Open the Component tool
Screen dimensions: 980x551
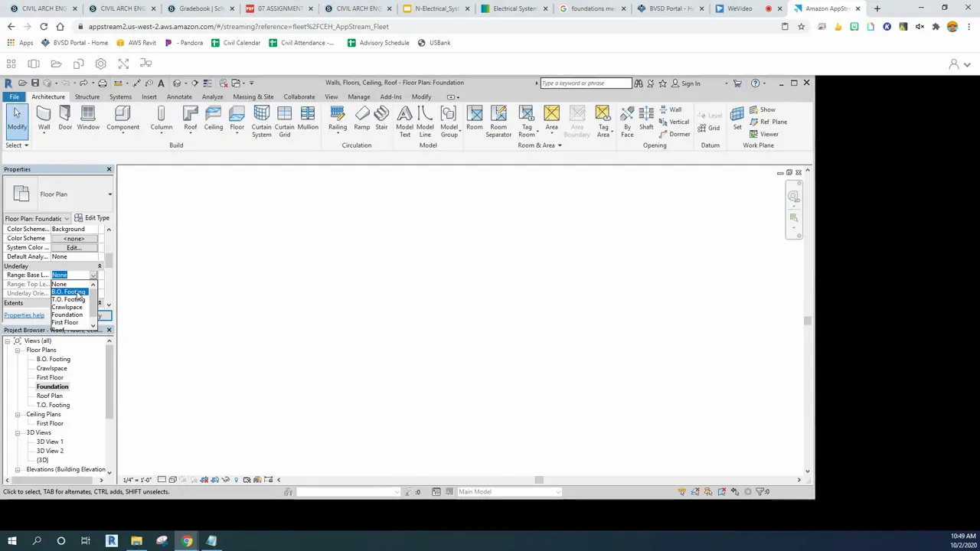(122, 119)
